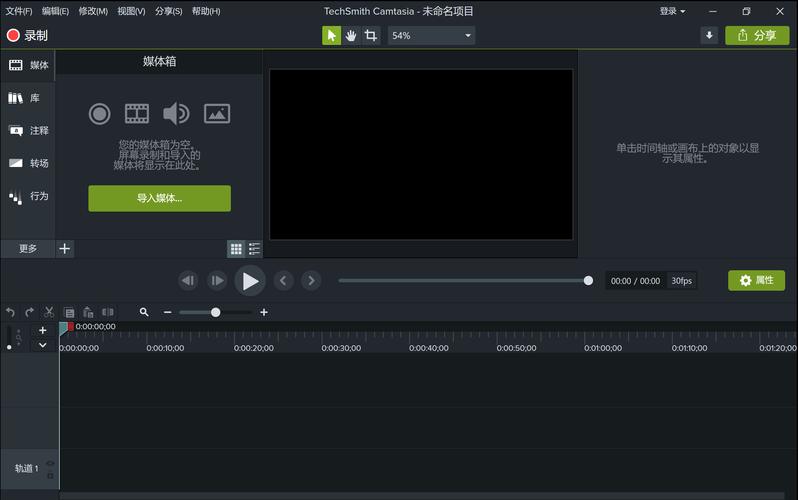Click the track height slider at left
This screenshot has width=798, height=500.
pyautogui.click(x=9, y=337)
